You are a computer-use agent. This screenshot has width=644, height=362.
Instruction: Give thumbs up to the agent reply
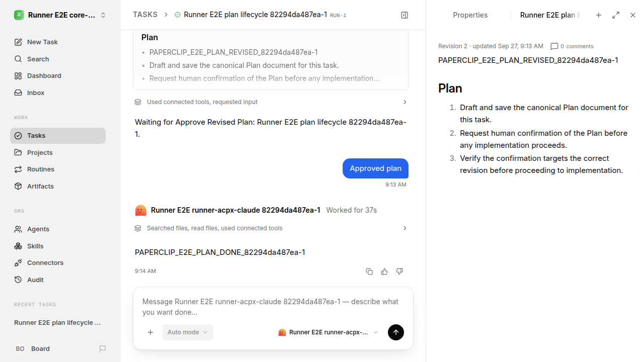click(x=384, y=271)
